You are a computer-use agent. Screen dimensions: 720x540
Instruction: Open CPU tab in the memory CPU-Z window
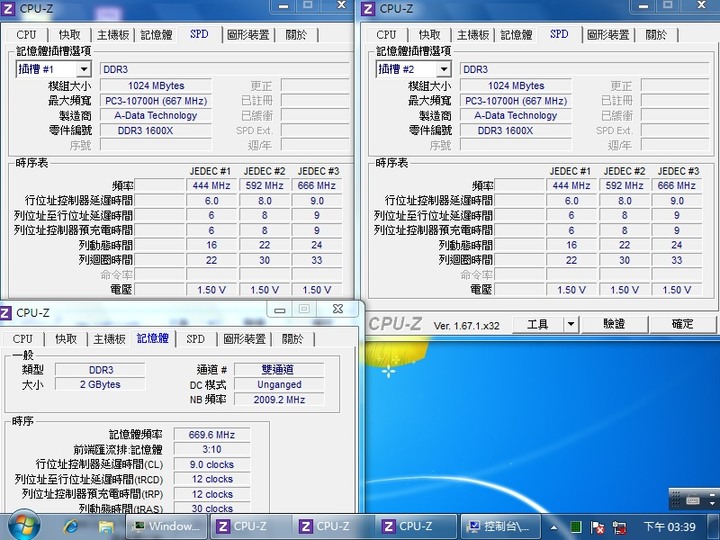(x=22, y=339)
